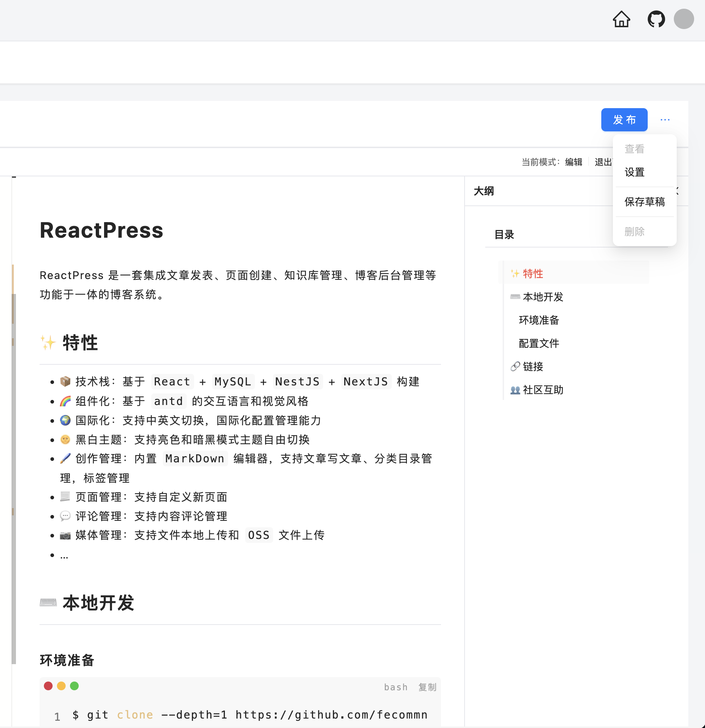The height and width of the screenshot is (728, 705).
Task: Click the git clone command line
Action: [250, 715]
